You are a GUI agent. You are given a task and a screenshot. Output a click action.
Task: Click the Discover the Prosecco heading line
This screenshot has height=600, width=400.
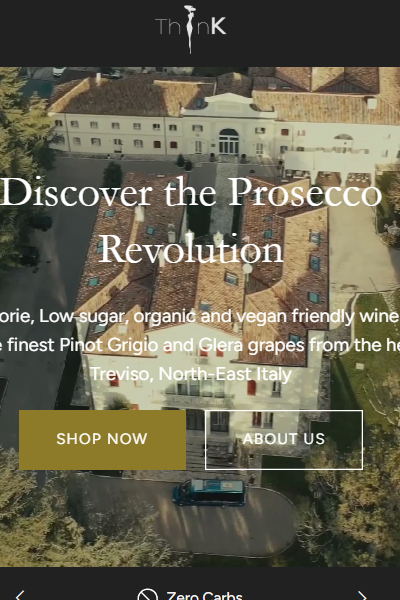(x=191, y=193)
